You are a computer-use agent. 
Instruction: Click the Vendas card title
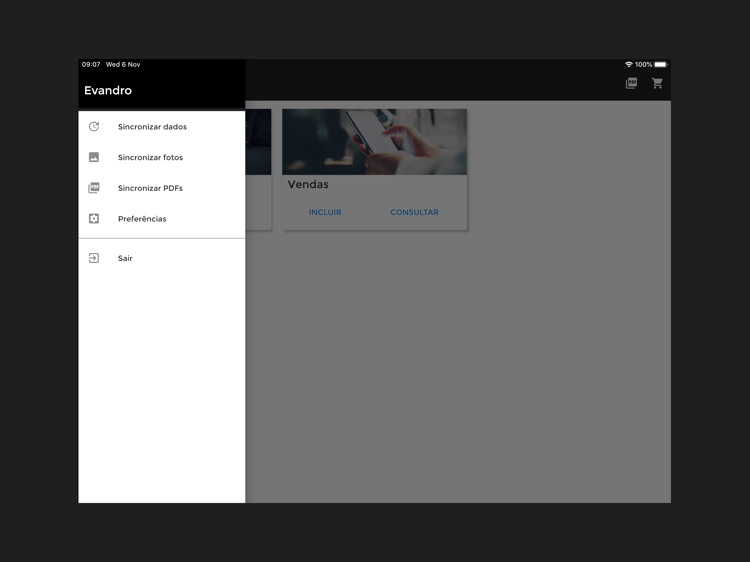[x=308, y=184]
